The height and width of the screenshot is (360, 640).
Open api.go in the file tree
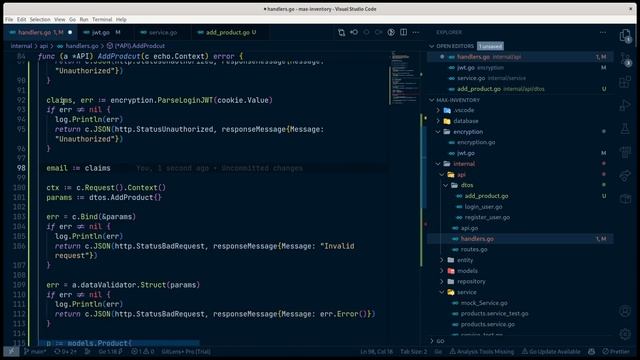(x=469, y=228)
